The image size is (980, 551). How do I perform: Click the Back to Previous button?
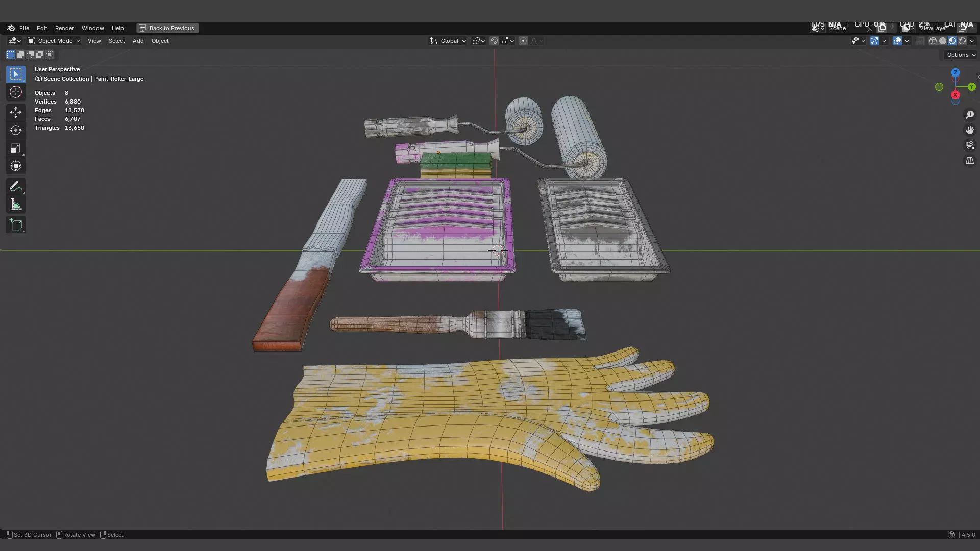[167, 28]
